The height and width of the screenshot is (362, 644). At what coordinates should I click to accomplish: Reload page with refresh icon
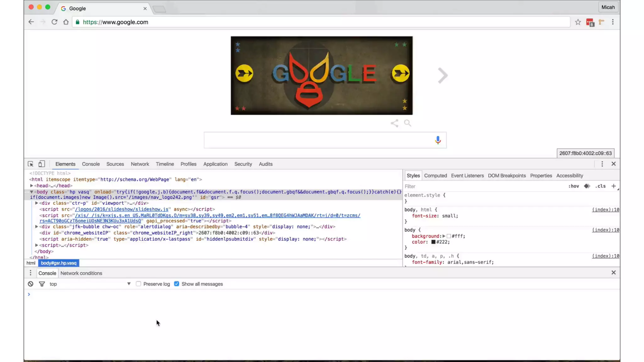54,22
